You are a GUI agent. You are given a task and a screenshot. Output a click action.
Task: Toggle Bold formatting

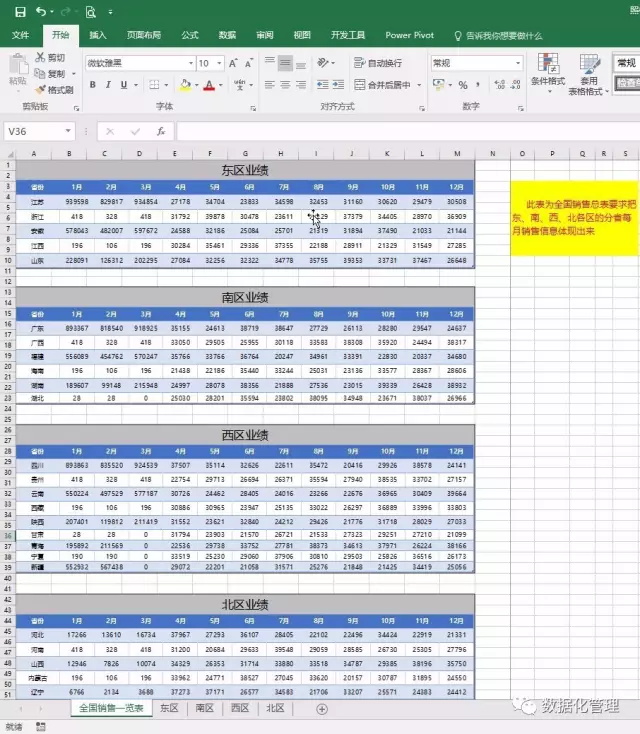pyautogui.click(x=92, y=85)
